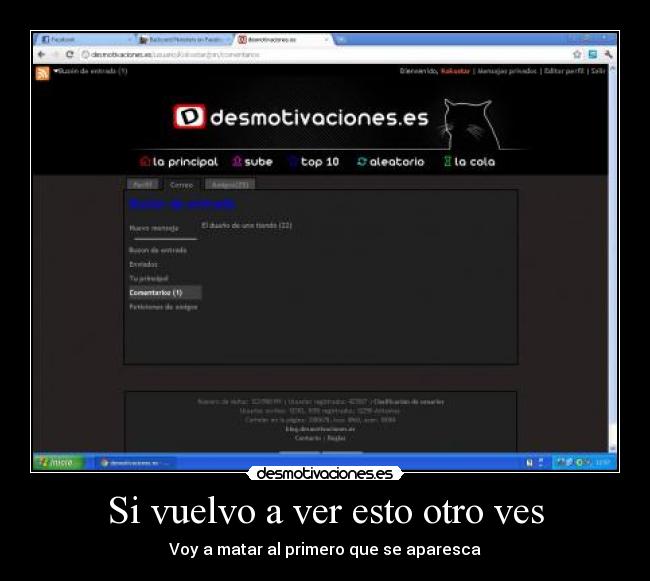Close the desmotivaciones.es browser tab
This screenshot has width=650, height=581.
(326, 40)
